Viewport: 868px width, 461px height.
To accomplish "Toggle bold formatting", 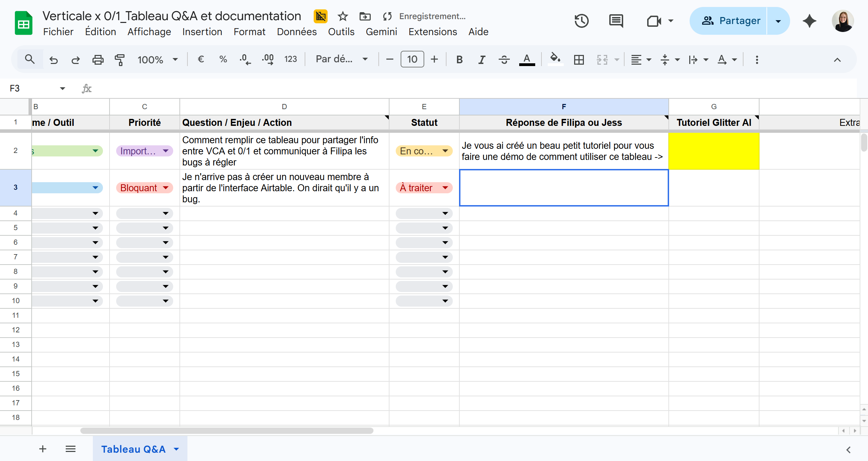I will [x=459, y=60].
